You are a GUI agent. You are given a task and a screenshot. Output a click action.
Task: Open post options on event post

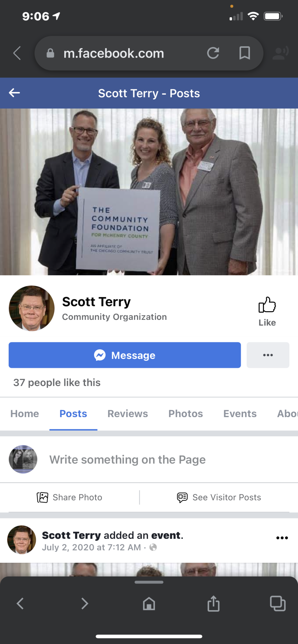tap(282, 538)
